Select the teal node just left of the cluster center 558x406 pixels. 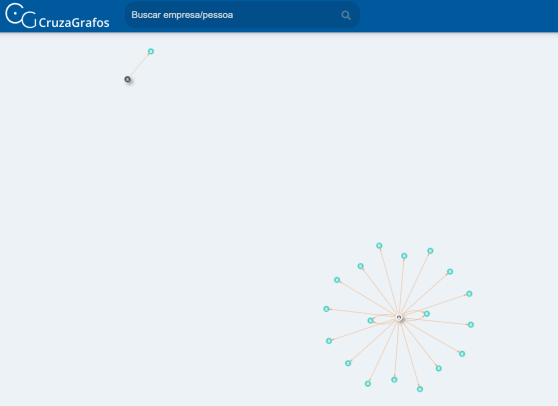pyautogui.click(x=370, y=321)
